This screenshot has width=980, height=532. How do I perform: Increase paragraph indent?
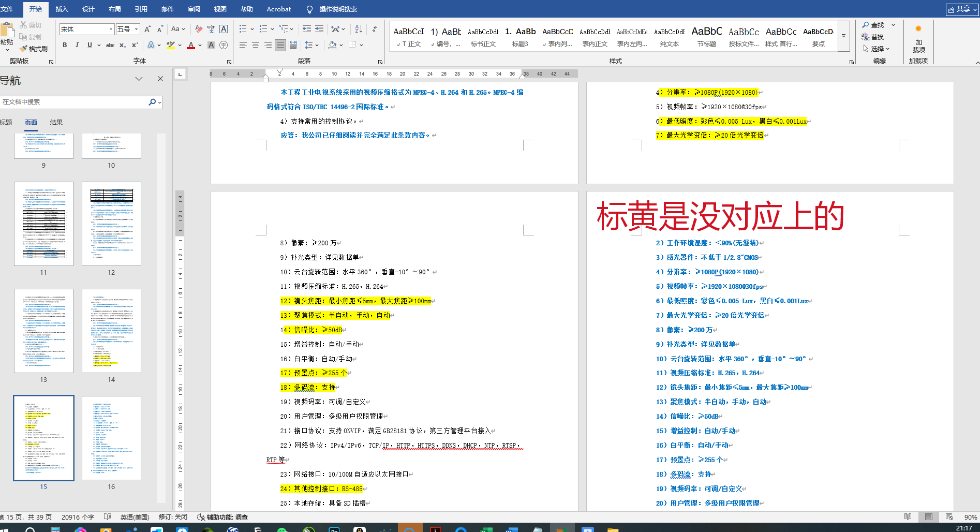pyautogui.click(x=319, y=29)
